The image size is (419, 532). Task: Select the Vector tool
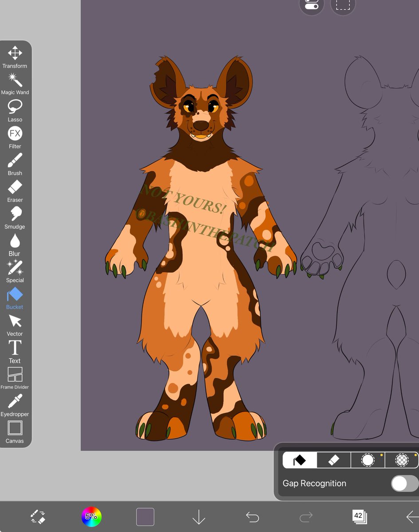click(x=15, y=325)
